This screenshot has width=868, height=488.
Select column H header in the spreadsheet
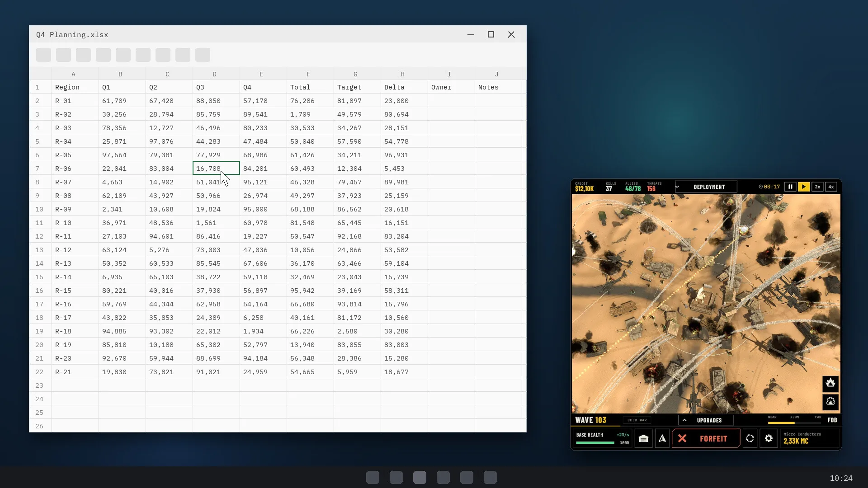coord(402,74)
